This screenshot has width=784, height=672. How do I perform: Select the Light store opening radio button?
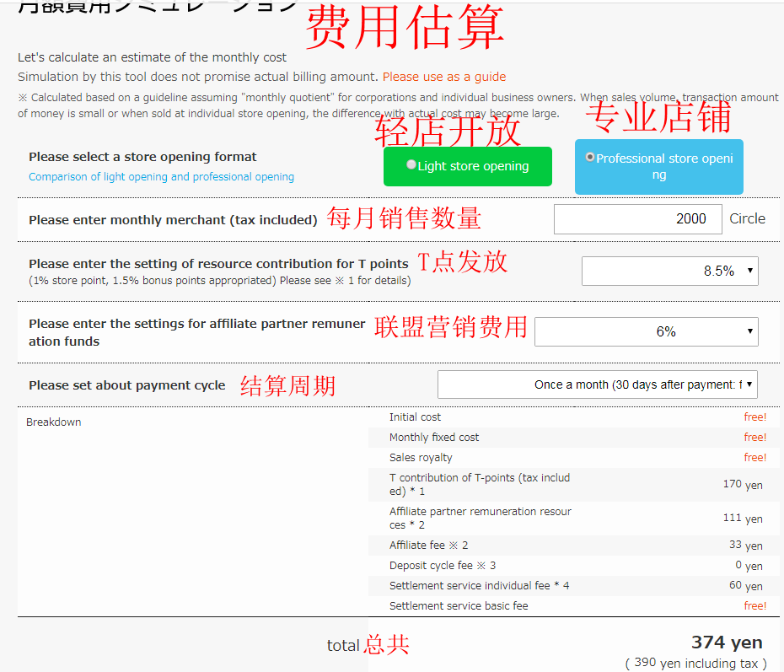[411, 164]
